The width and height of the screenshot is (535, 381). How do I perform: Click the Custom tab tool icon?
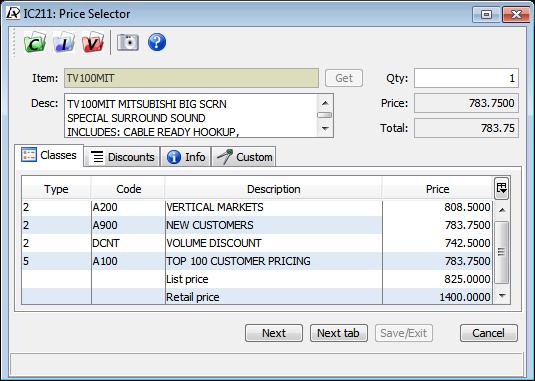[x=225, y=157]
